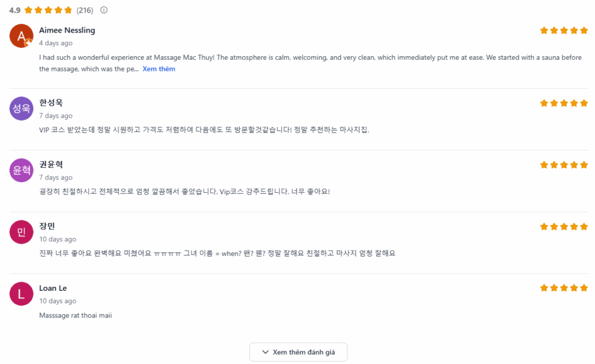Click Loan Le's avatar with letter L
The height and width of the screenshot is (364, 595).
point(21,294)
